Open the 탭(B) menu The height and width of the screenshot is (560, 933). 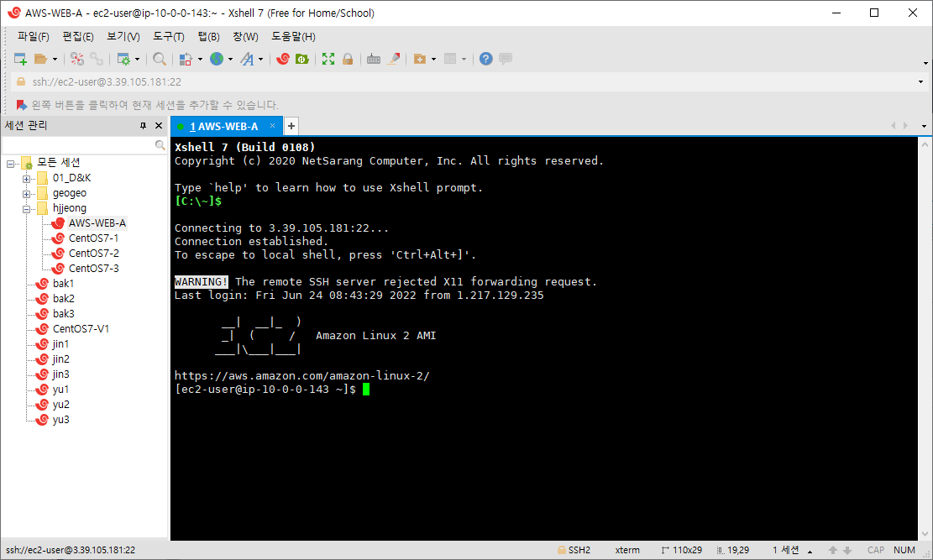[209, 37]
